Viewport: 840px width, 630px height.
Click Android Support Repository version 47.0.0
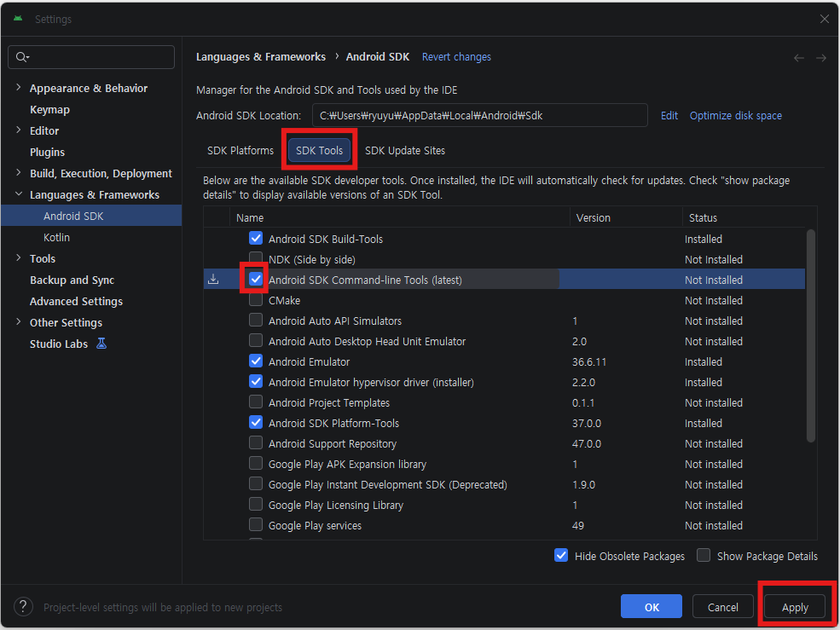tap(587, 443)
